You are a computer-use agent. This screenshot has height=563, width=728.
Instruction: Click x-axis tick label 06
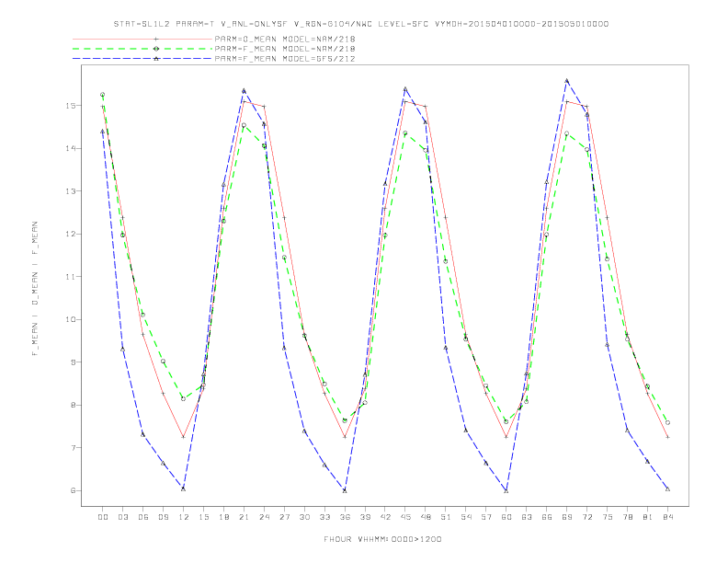coord(143,517)
